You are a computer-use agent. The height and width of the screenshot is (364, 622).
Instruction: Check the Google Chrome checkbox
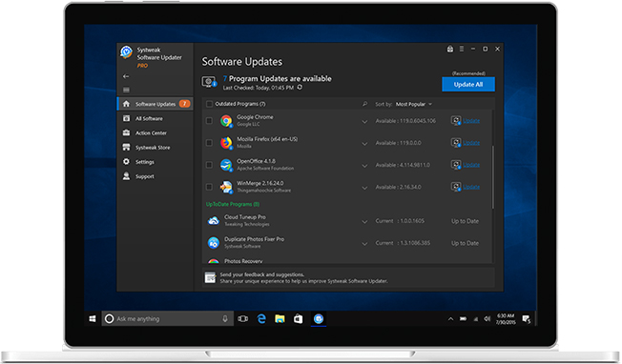pyautogui.click(x=209, y=120)
